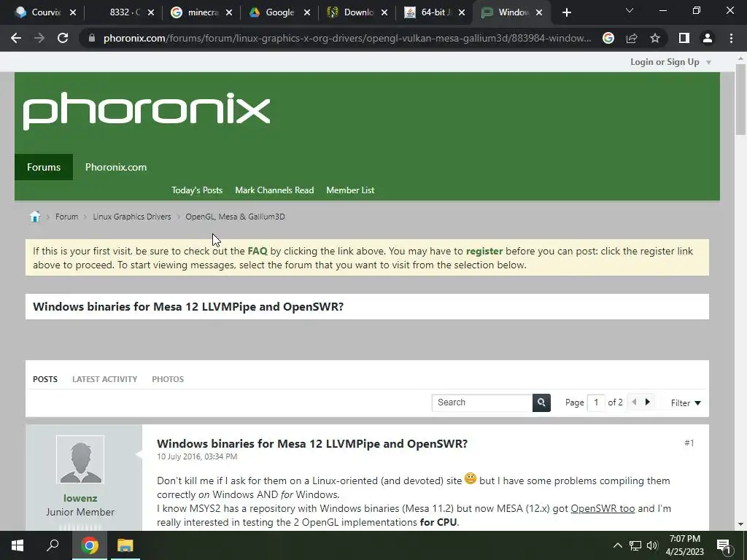Reload the page with the refresh icon
Screen dimensions: 747x560
pos(63,38)
